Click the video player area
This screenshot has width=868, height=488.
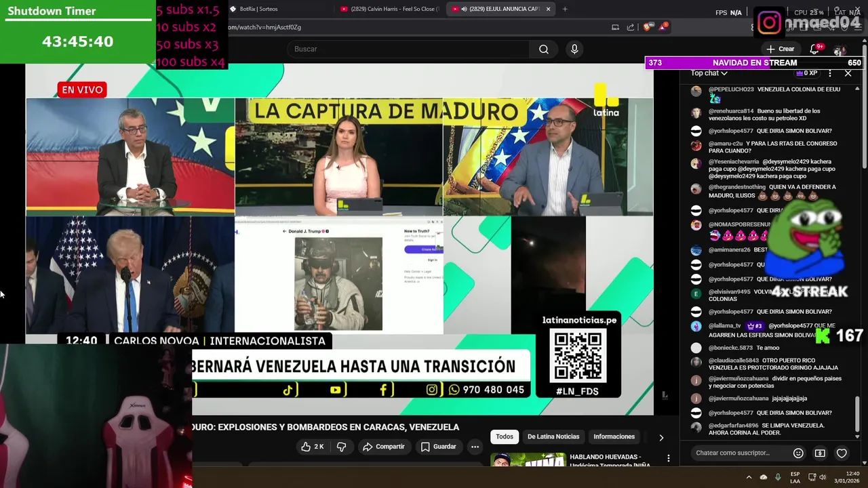click(x=339, y=239)
